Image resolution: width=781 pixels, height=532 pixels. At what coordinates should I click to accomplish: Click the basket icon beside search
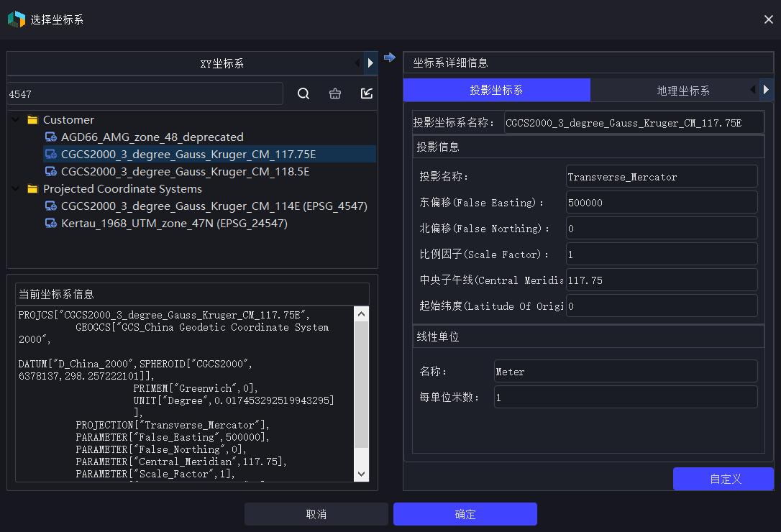(x=335, y=93)
